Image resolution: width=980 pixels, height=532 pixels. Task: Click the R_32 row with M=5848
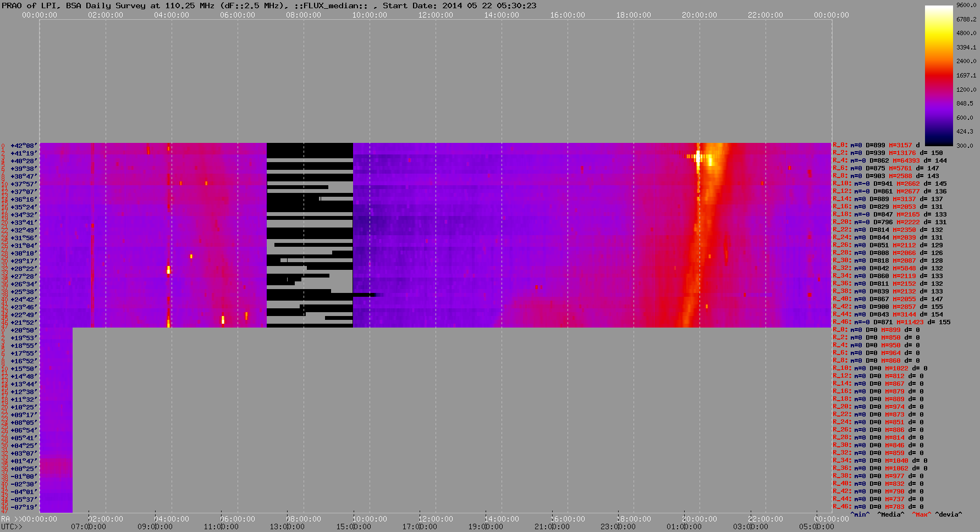(x=888, y=269)
